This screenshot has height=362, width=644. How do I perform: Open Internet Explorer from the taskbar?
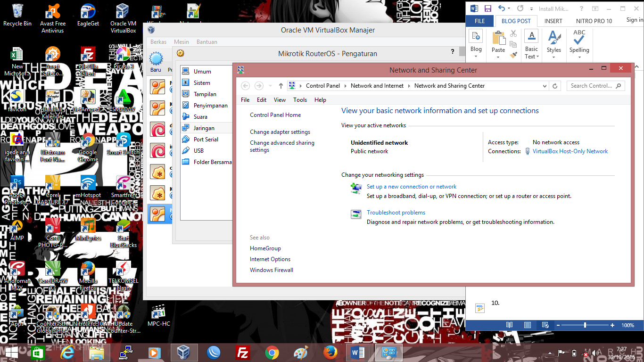coord(67,353)
